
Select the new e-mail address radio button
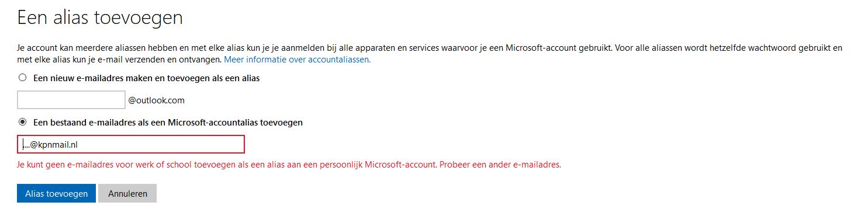pos(23,78)
